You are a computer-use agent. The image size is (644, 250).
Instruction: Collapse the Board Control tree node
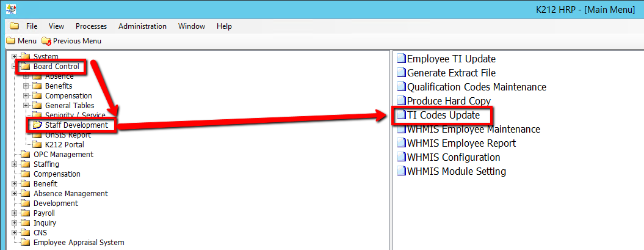pyautogui.click(x=14, y=67)
